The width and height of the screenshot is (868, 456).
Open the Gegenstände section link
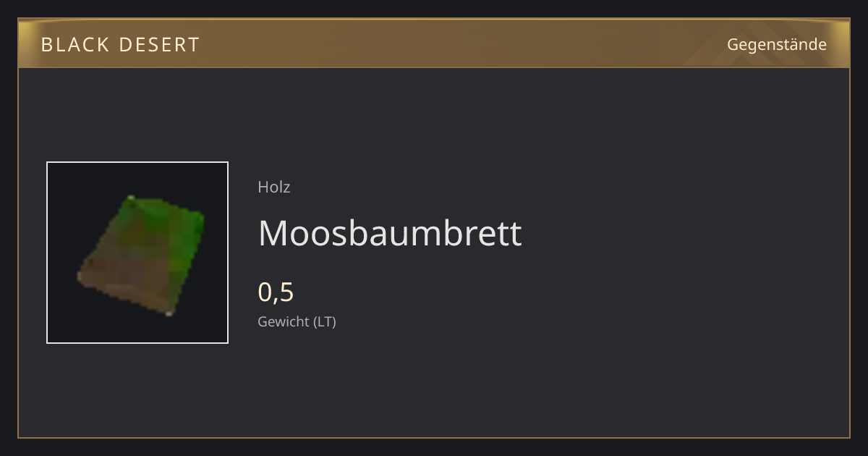pos(777,45)
